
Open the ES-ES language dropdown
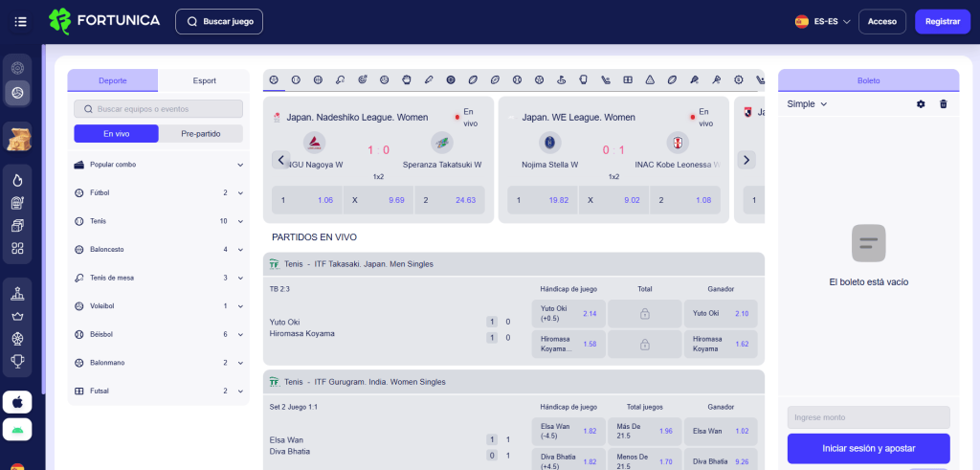click(x=822, y=21)
